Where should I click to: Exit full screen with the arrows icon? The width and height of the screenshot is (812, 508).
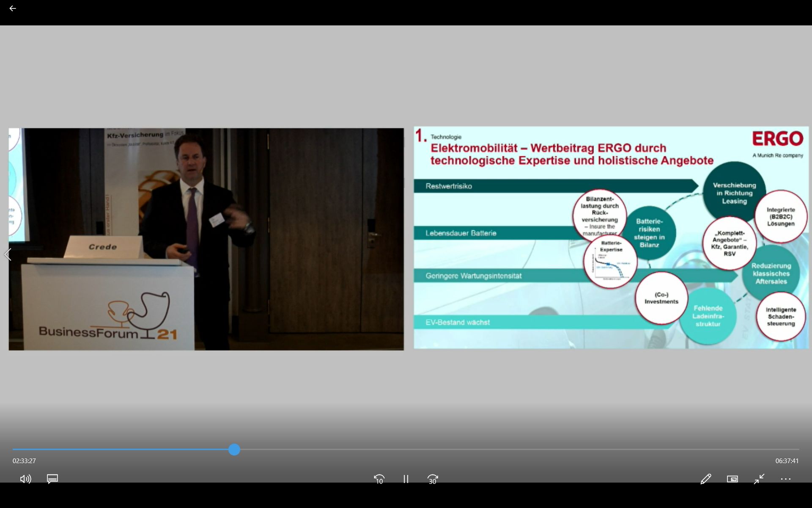[x=759, y=479]
